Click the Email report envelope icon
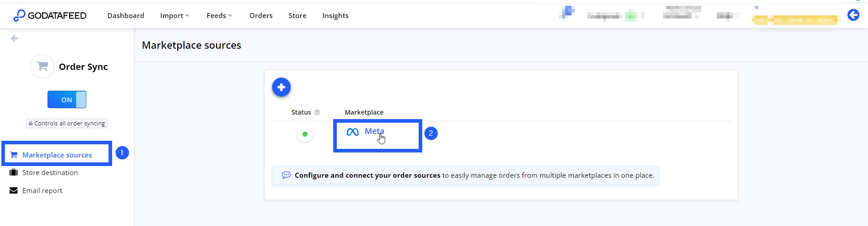This screenshot has width=868, height=226. coord(14,190)
